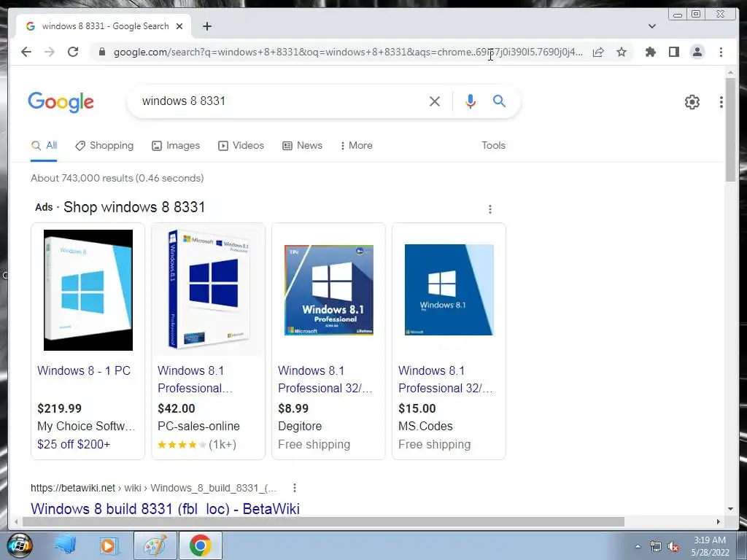Image resolution: width=747 pixels, height=560 pixels.
Task: Click the vertical scrollbar thumb
Action: click(x=730, y=129)
